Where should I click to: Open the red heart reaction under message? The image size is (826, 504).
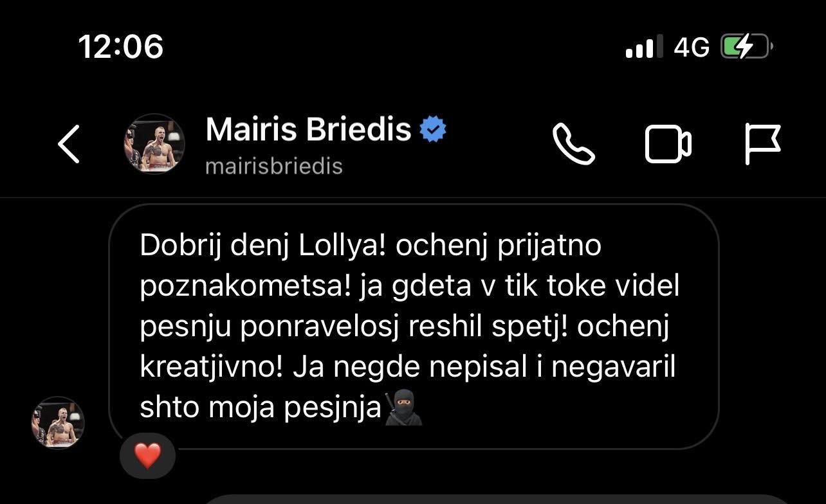point(147,456)
